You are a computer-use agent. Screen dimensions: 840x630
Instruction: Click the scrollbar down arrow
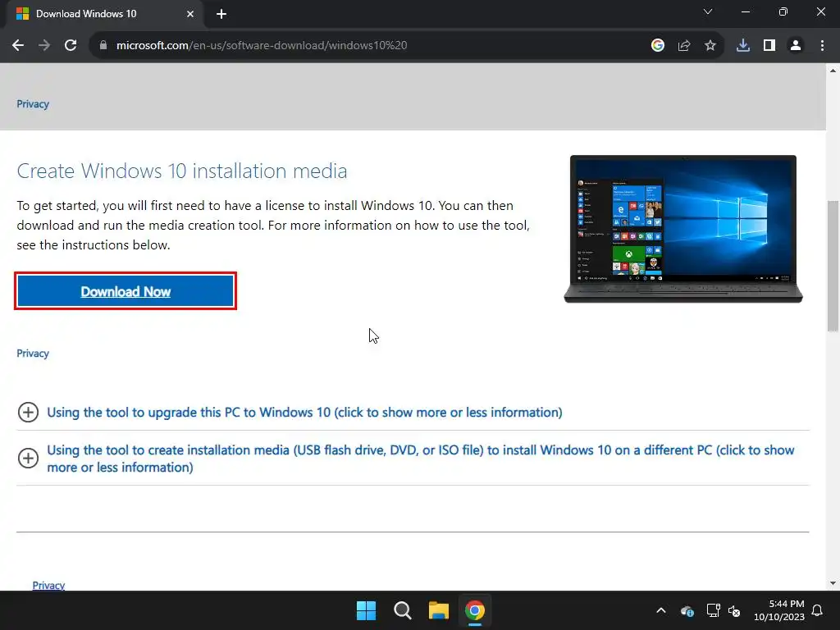pos(833,583)
